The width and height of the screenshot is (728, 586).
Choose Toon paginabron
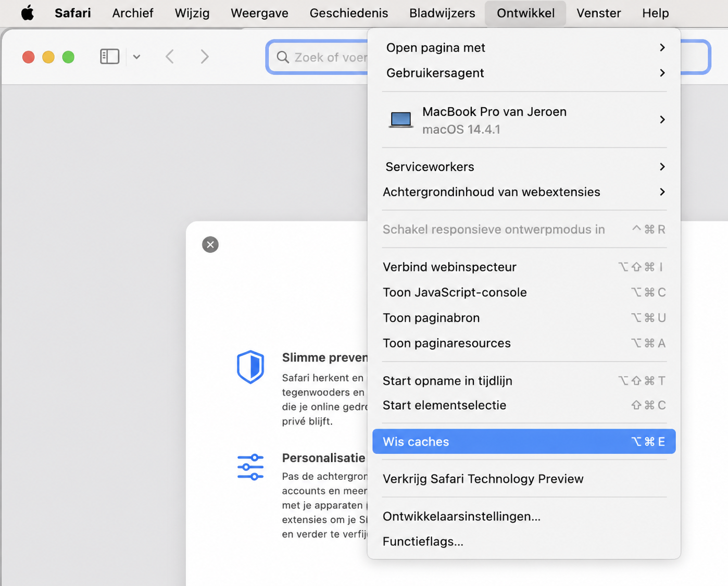524,318
